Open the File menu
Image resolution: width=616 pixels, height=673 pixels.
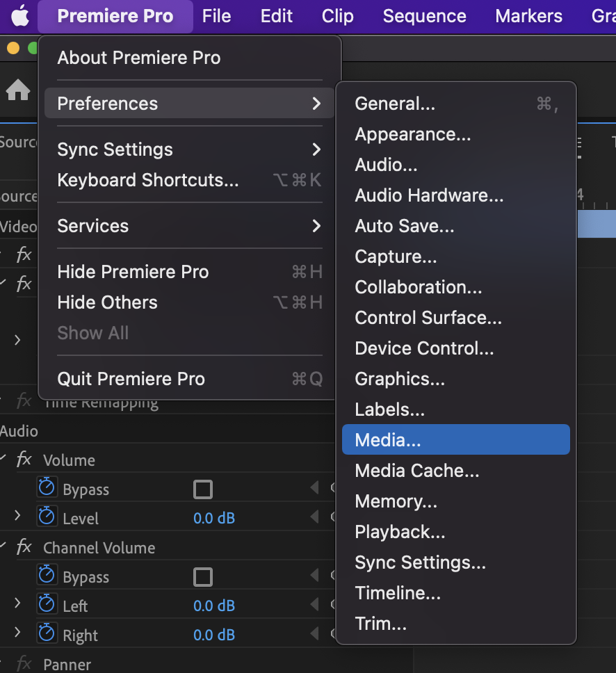216,16
